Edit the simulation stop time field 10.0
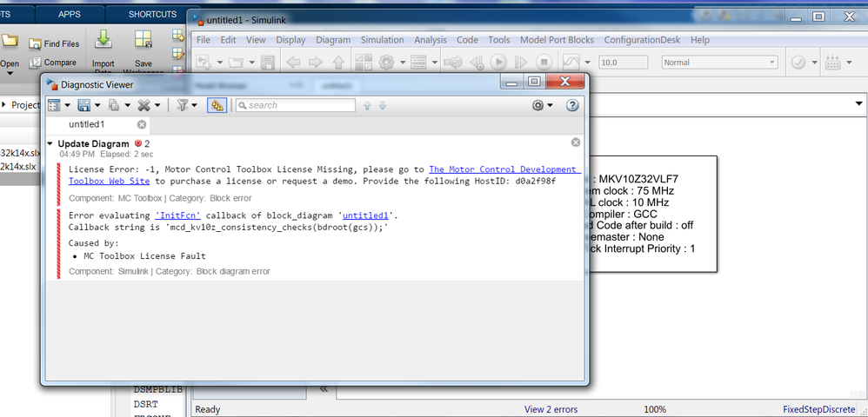 tap(623, 63)
